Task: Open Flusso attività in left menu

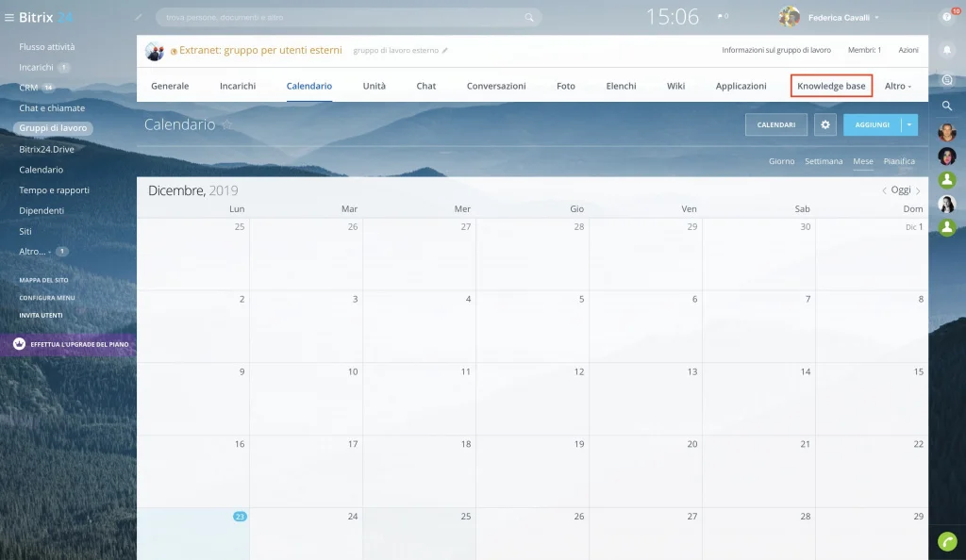Action: pos(47,47)
